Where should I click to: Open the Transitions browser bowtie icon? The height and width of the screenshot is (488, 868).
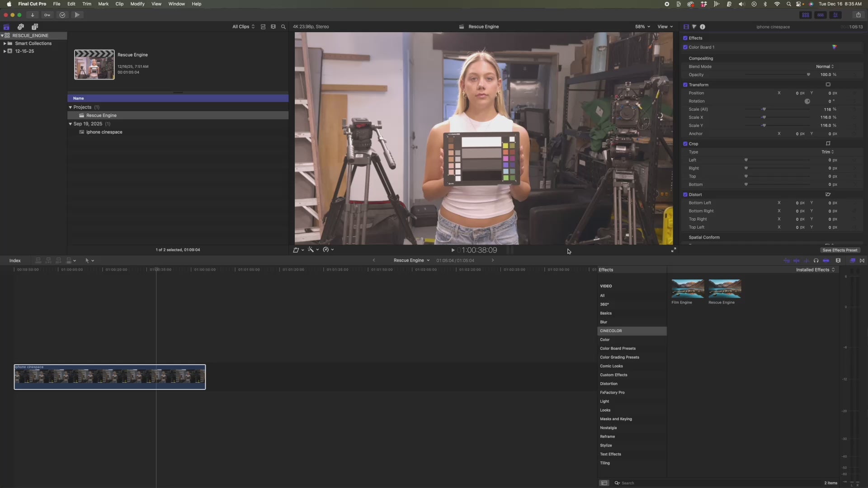(862, 261)
